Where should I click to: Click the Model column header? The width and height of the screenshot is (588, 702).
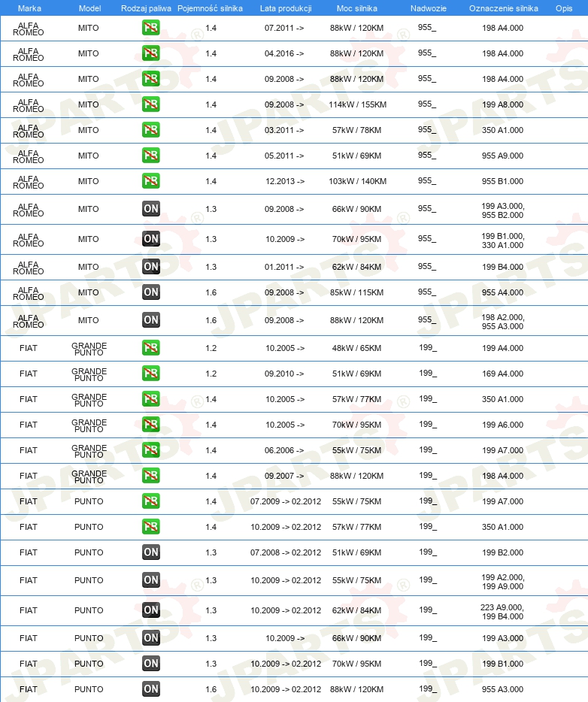(x=89, y=8)
